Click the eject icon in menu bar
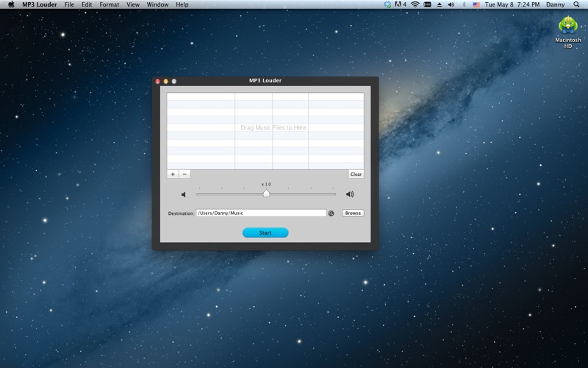The width and height of the screenshot is (588, 368). tap(439, 4)
